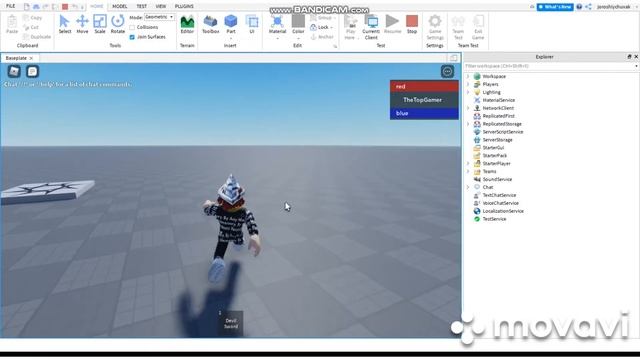The height and width of the screenshot is (360, 640).
Task: Click the Current Client view button
Action: 371,27
